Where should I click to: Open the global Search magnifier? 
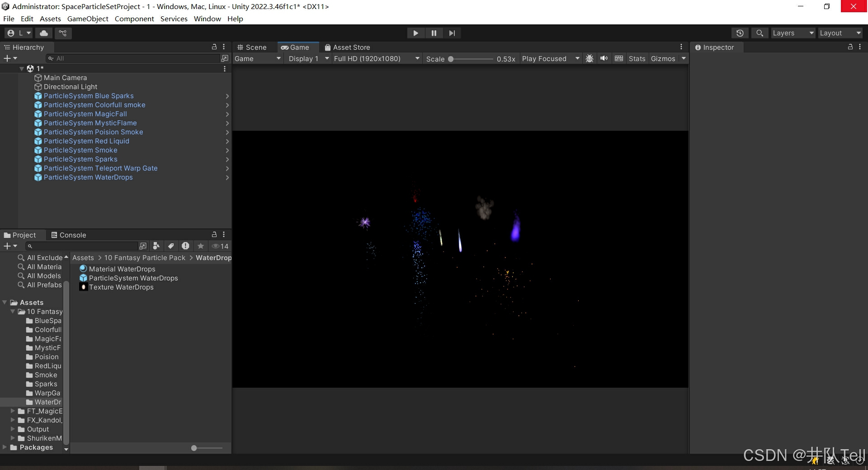tap(759, 33)
